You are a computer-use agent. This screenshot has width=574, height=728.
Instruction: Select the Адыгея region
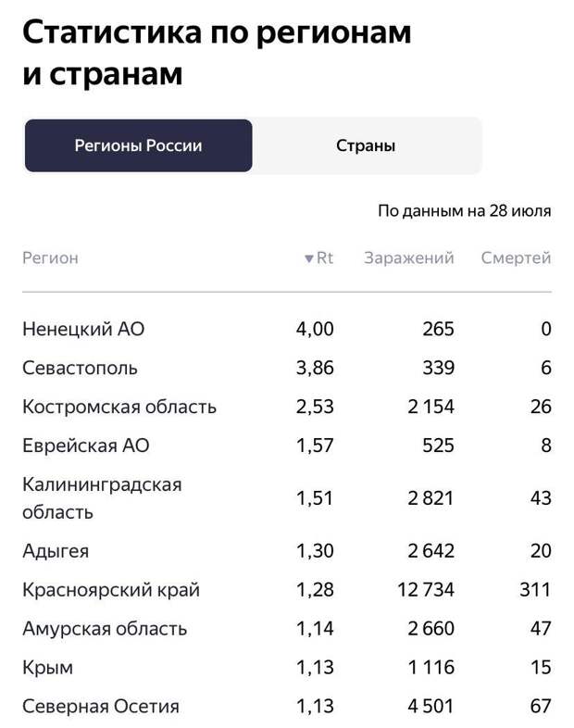coord(287,551)
